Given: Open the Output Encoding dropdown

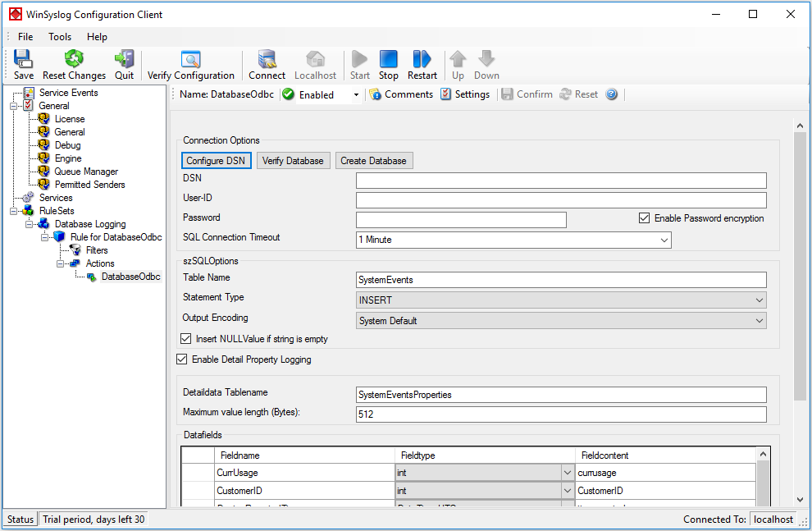Looking at the screenshot, I should pyautogui.click(x=760, y=321).
